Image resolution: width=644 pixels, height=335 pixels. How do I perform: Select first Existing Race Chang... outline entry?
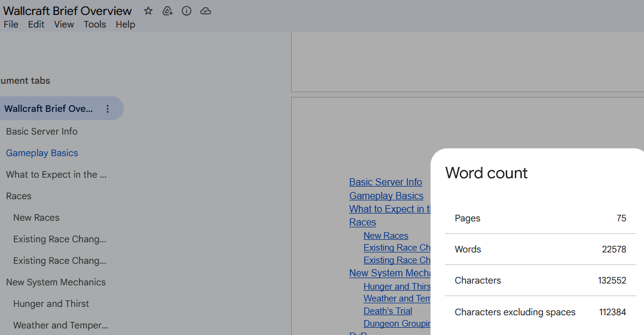coord(60,239)
